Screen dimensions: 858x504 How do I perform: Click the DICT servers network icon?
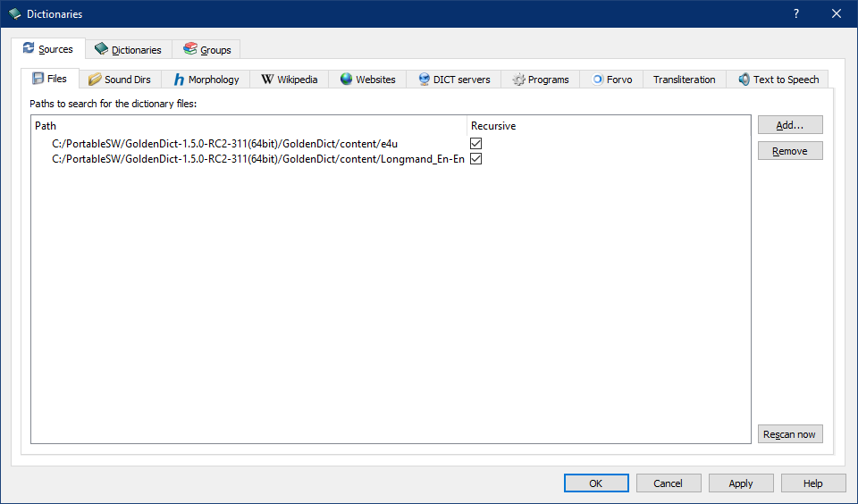(424, 80)
